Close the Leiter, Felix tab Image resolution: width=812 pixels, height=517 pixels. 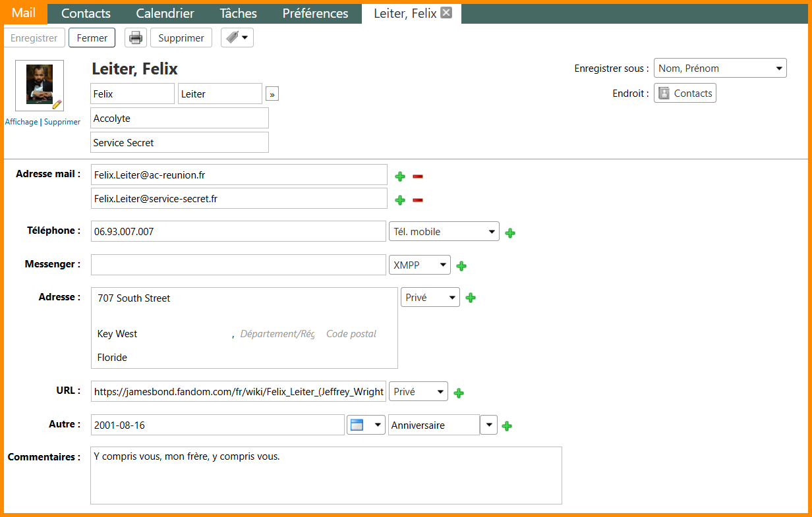point(446,13)
